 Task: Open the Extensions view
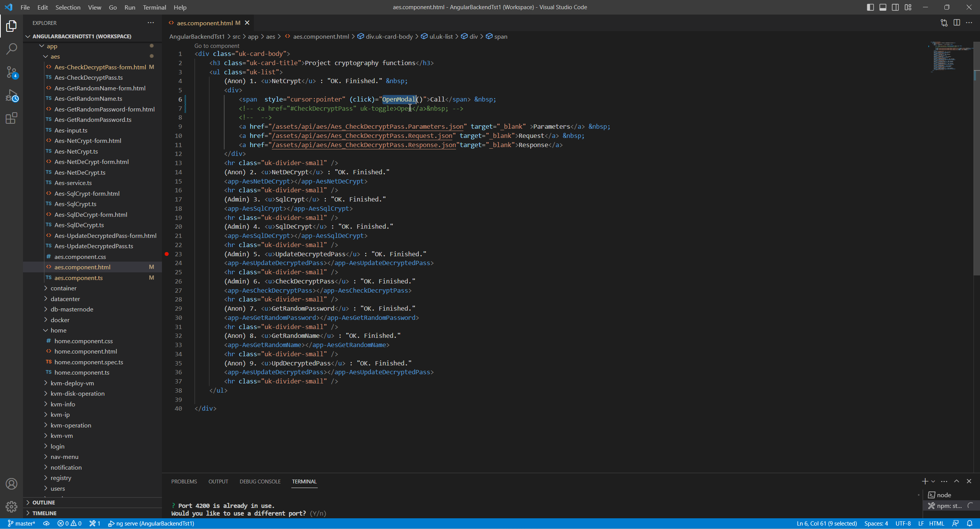pos(11,118)
